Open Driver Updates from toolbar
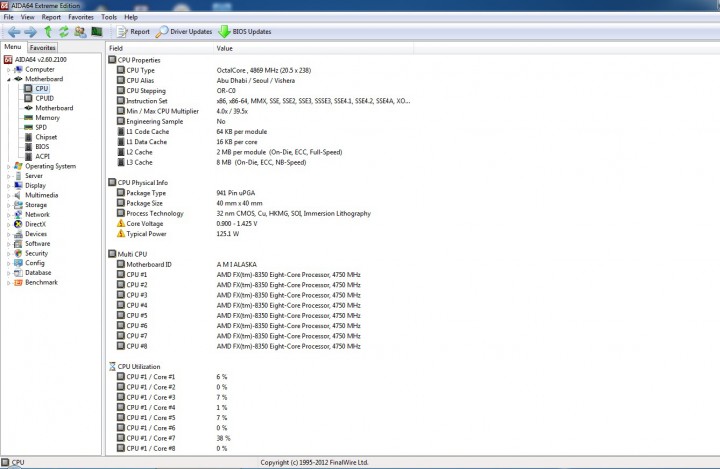 (184, 32)
